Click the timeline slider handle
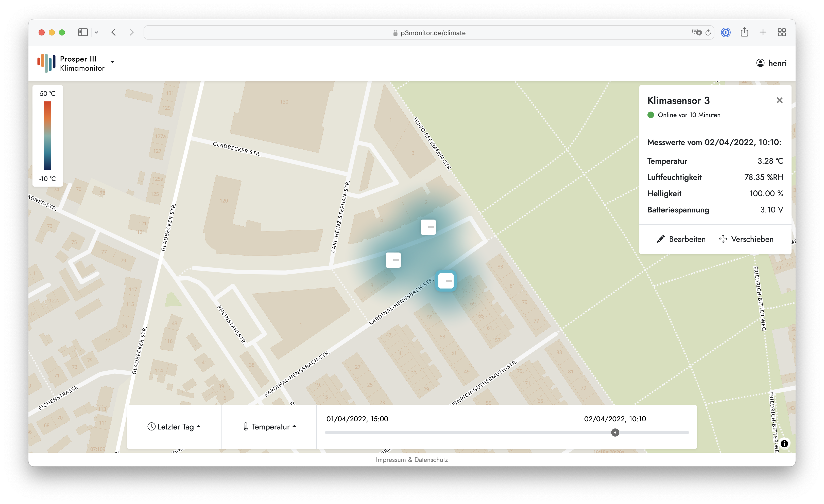 pos(615,433)
